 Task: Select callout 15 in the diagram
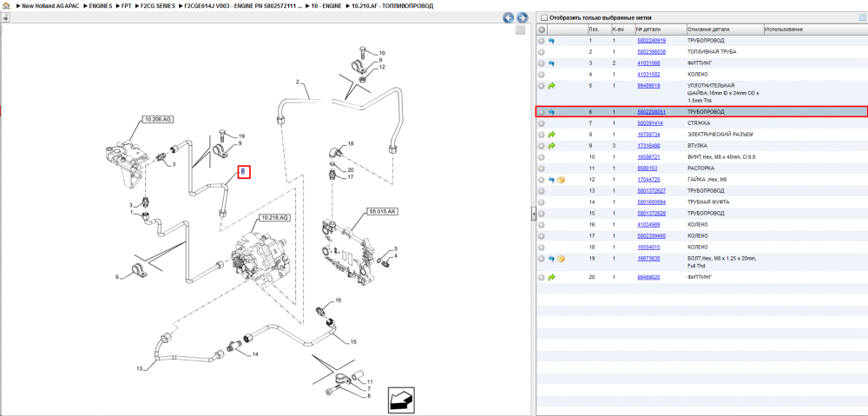[x=354, y=342]
